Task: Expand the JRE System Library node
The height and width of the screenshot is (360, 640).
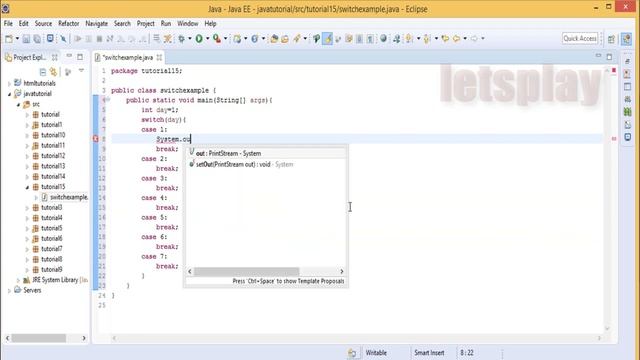Action: point(18,280)
